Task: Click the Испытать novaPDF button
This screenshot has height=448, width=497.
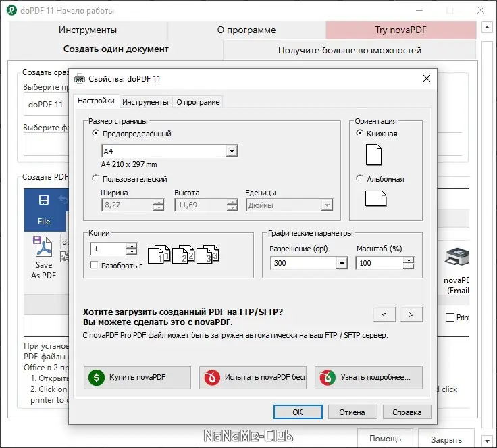Action: point(253,378)
